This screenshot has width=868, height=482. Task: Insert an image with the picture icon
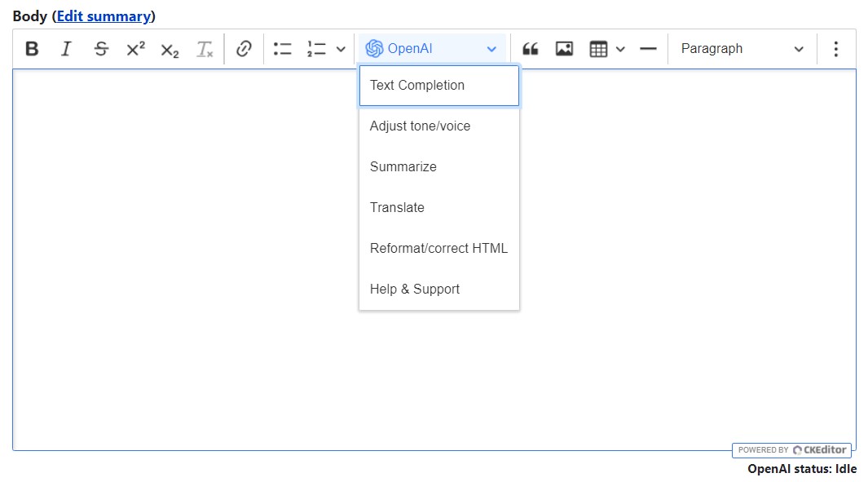coord(564,49)
